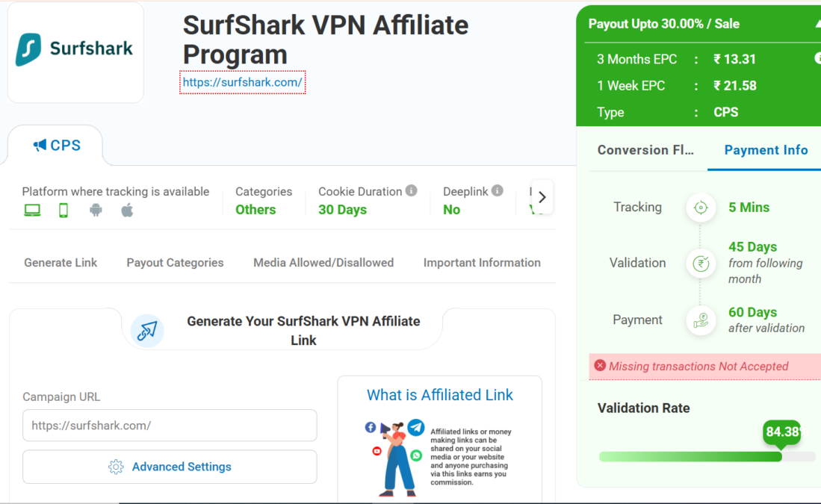Click the Surfshark logo image
Screen dimensions: 821x504
coord(75,50)
